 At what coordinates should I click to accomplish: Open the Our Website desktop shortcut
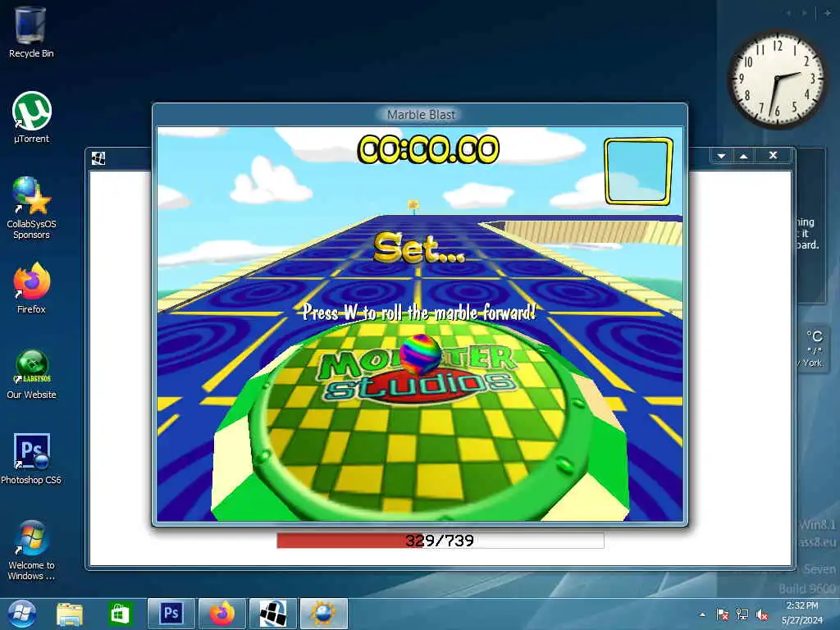click(31, 374)
